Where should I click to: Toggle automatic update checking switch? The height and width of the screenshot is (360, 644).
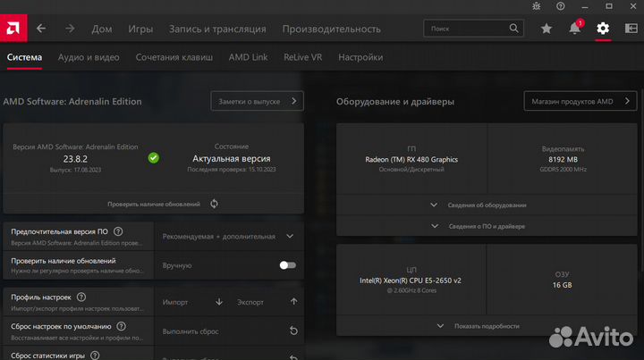287,265
